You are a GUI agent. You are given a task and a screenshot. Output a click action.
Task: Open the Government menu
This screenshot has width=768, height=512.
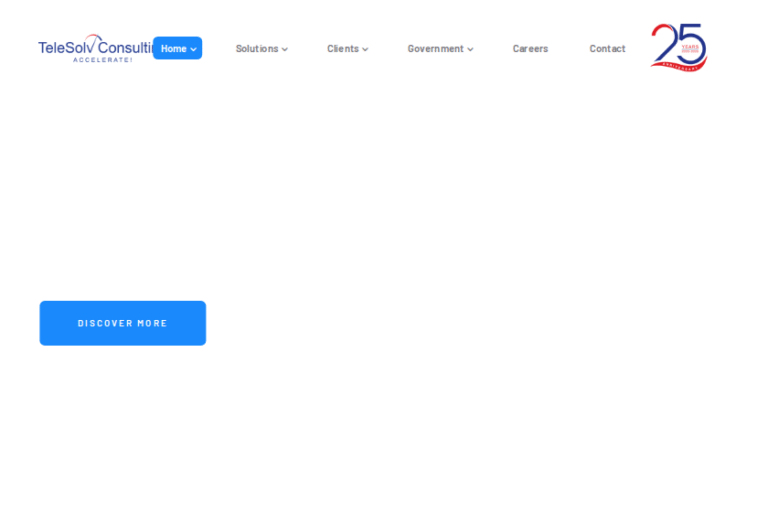pyautogui.click(x=435, y=48)
